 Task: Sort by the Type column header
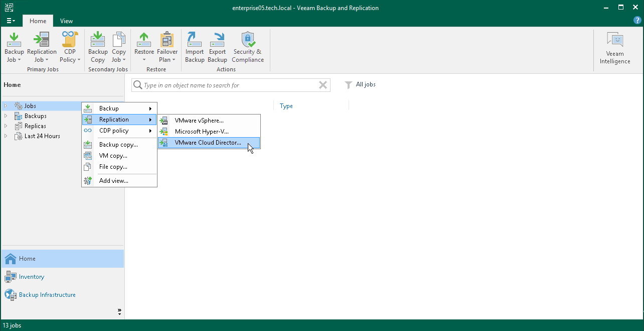[x=286, y=106]
